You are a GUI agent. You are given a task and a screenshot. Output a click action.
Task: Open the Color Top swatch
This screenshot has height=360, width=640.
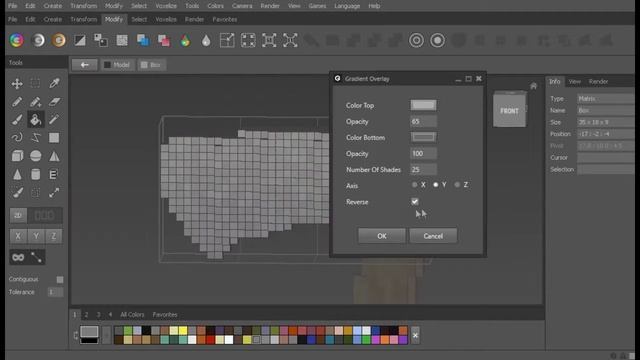click(x=423, y=105)
